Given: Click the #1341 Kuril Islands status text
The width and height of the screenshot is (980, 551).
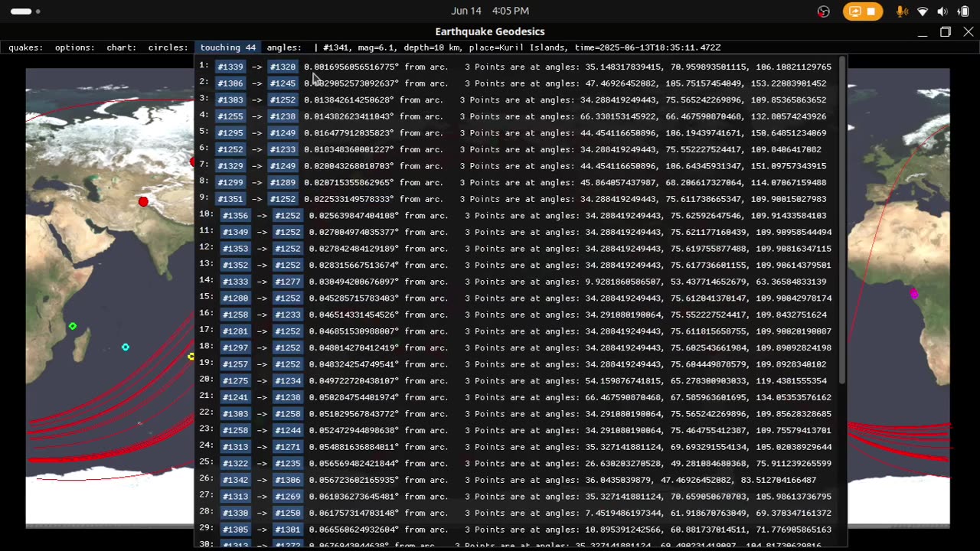Looking at the screenshot, I should click(521, 47).
